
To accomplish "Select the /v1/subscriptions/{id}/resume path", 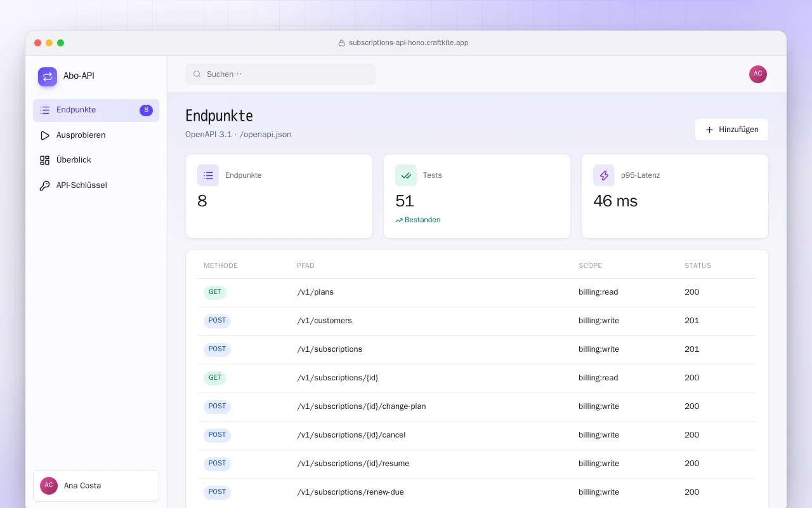I will pos(353,464).
